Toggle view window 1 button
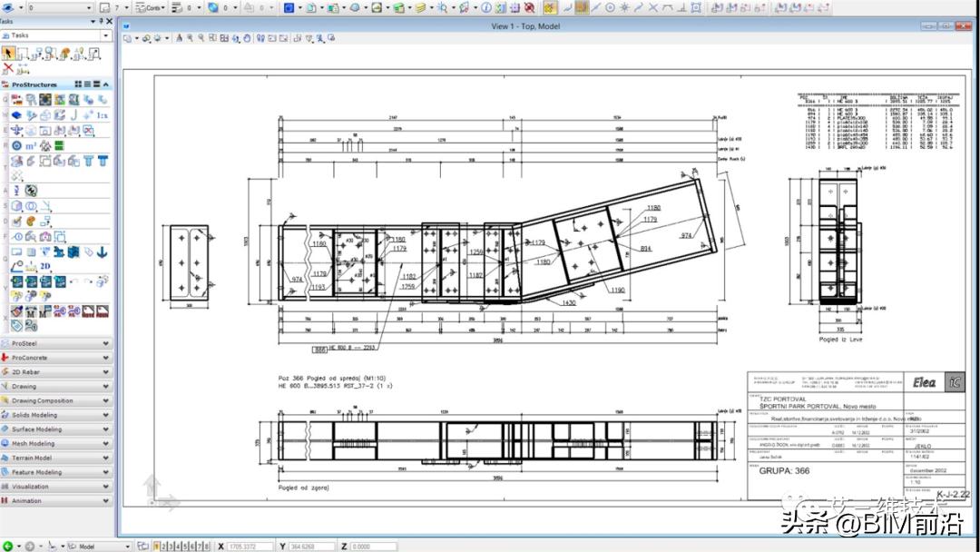This screenshot has width=980, height=552. point(158,547)
